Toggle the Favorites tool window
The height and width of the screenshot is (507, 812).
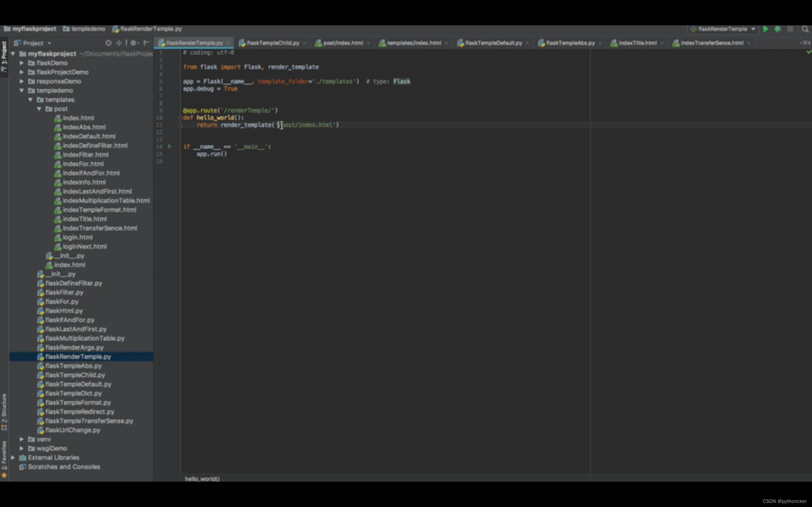(x=4, y=459)
